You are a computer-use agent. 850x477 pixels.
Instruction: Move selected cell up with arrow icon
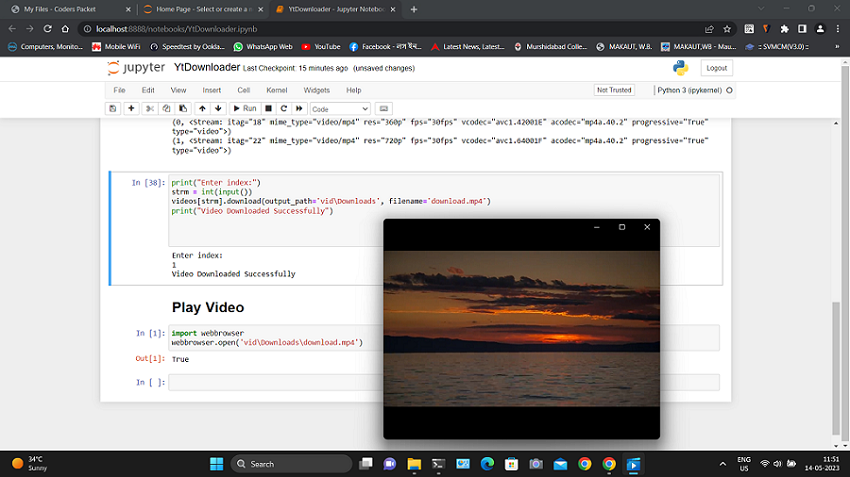click(202, 108)
